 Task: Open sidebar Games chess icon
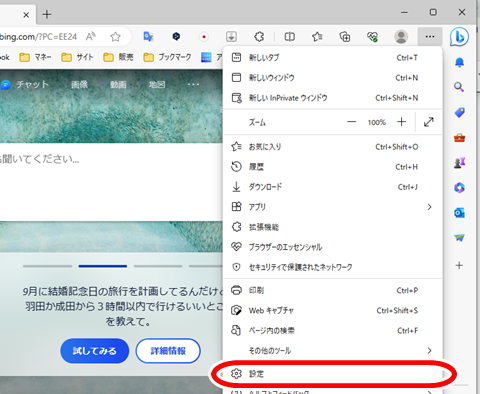(x=459, y=163)
